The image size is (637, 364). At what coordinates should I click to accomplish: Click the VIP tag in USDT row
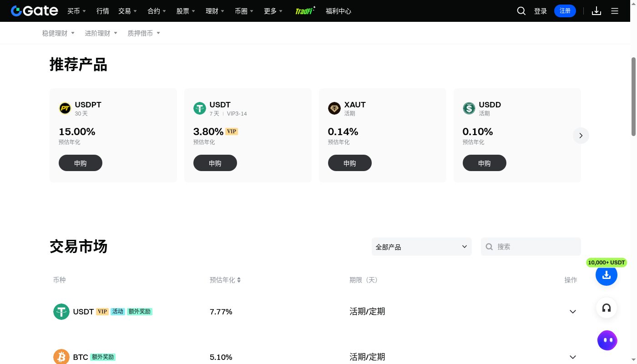(102, 312)
